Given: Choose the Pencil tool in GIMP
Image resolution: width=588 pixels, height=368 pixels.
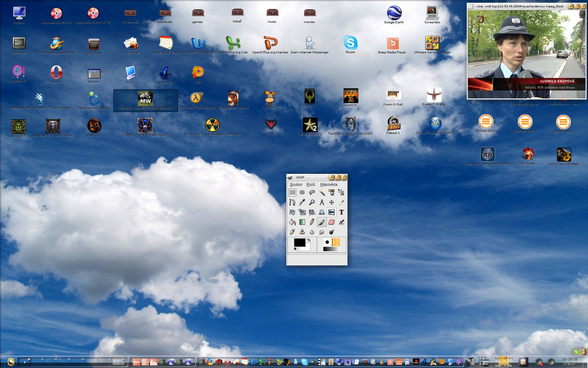Looking at the screenshot, I should 312,222.
